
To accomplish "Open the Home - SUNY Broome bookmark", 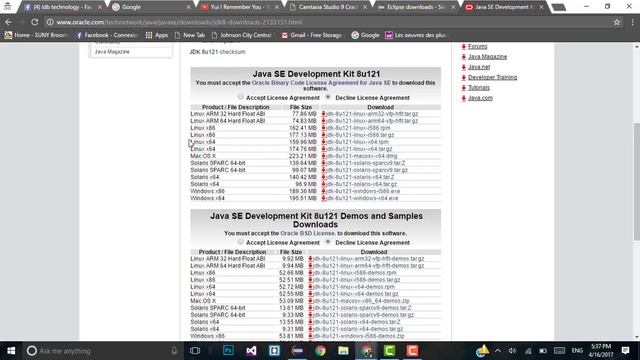I will [35, 36].
